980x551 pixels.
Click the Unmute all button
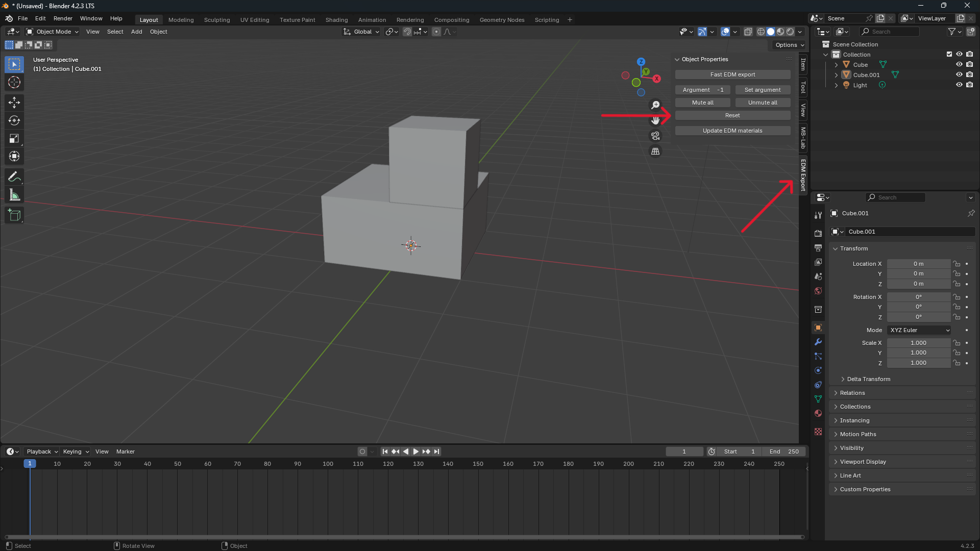[x=763, y=103]
